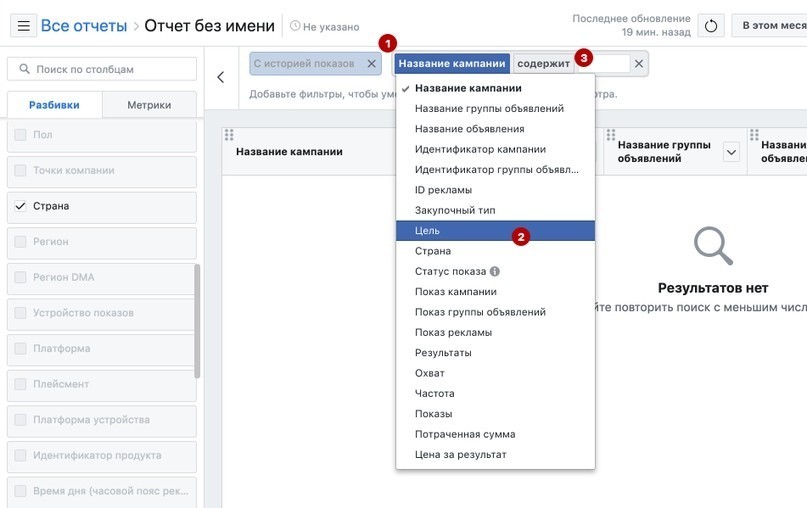807x508 pixels.
Task: Enable the 'Плейсмент' checkbox
Action: pos(21,384)
